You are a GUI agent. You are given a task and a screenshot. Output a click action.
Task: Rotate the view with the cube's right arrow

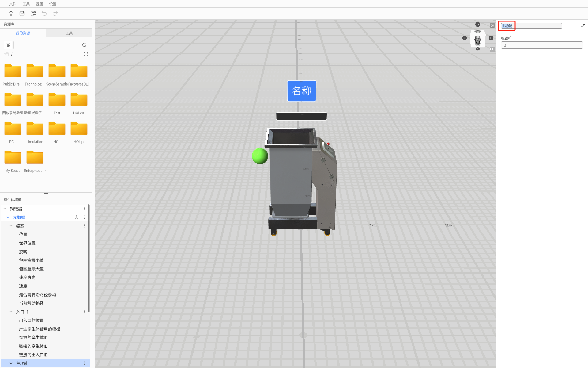pos(491,38)
